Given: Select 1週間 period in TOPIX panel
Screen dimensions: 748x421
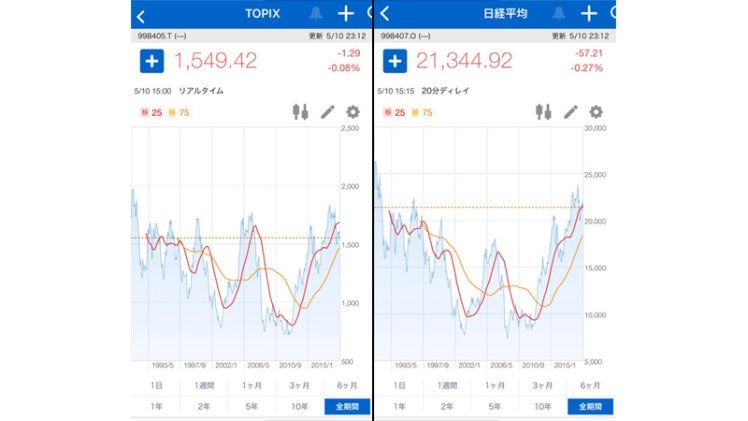Looking at the screenshot, I should (204, 385).
